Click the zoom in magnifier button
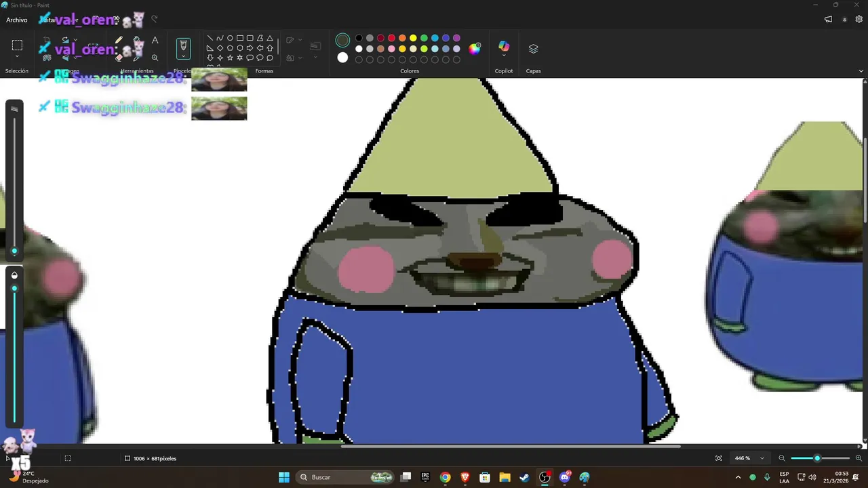The width and height of the screenshot is (868, 488). pyautogui.click(x=859, y=458)
